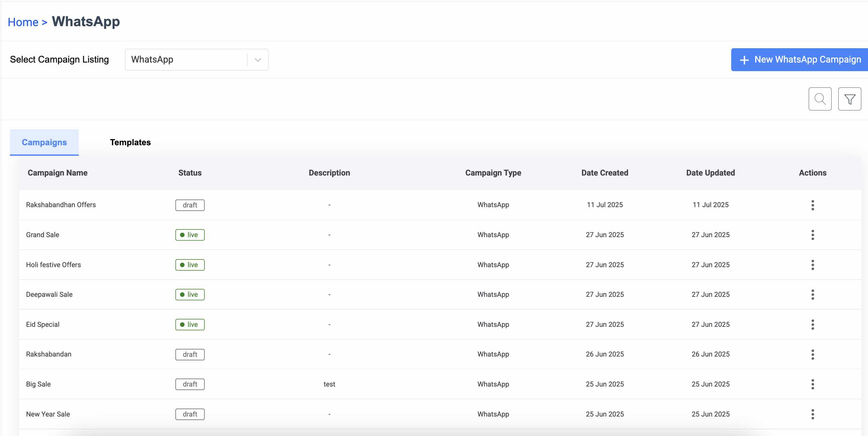Open three-dot menu for Holi festive Offers

813,265
